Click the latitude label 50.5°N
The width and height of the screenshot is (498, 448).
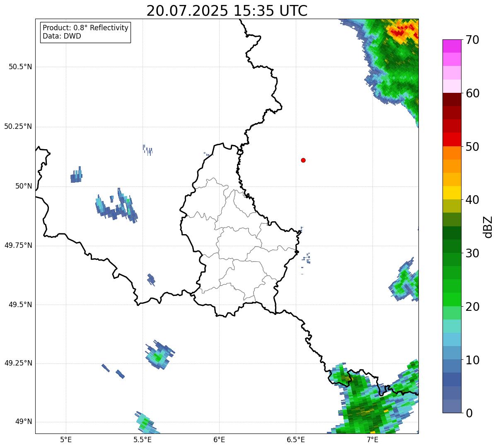(20, 67)
